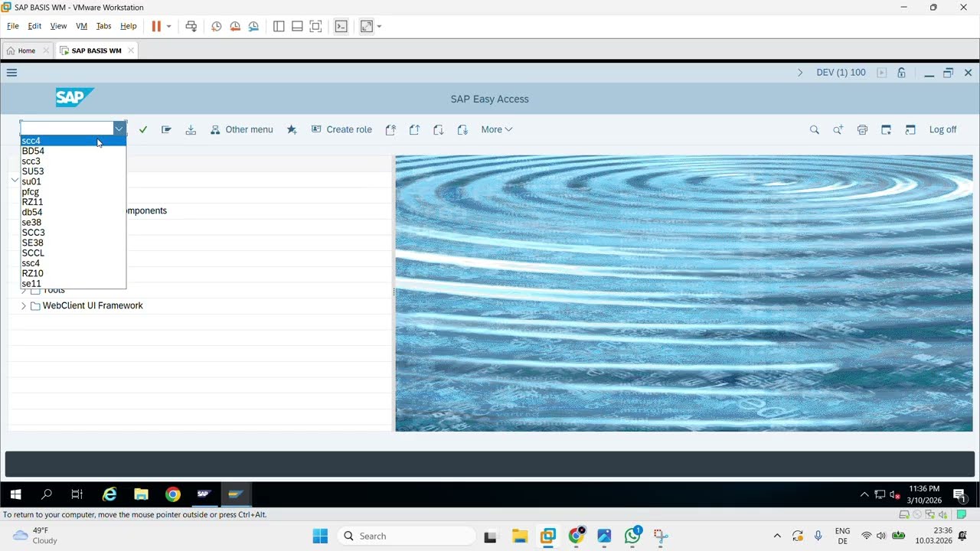Click the WebClient UI Framework tree label
Viewport: 980px width, 551px height.
(x=93, y=305)
